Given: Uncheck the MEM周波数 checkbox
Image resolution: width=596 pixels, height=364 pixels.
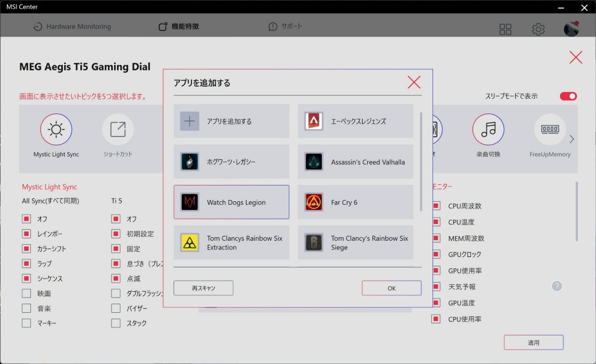Looking at the screenshot, I should pos(436,238).
